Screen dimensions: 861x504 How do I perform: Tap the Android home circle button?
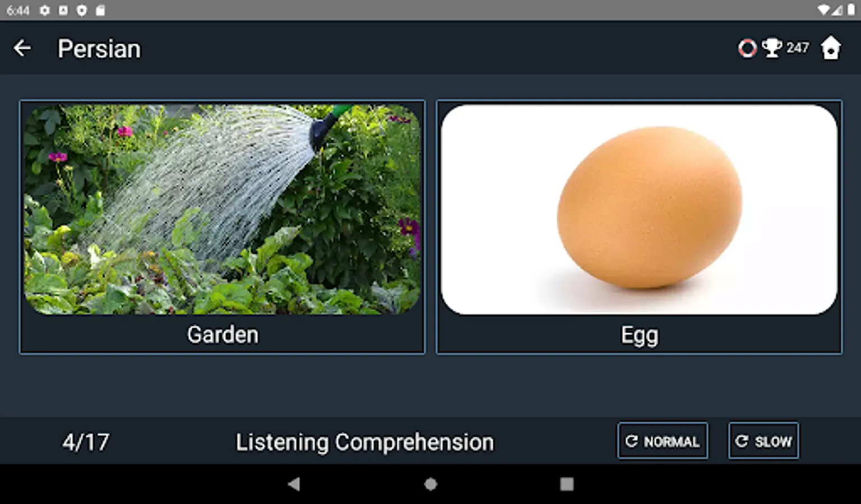[x=430, y=484]
